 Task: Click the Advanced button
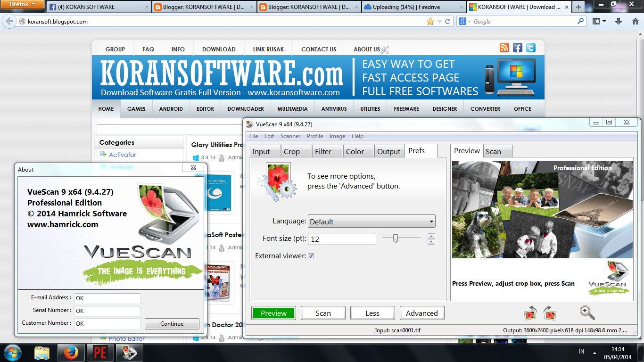click(422, 313)
